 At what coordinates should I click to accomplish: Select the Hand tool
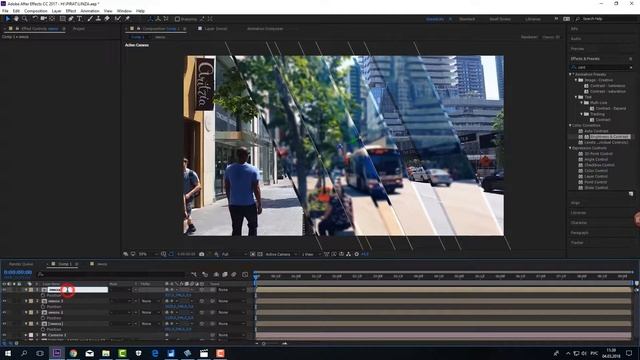coord(16,19)
